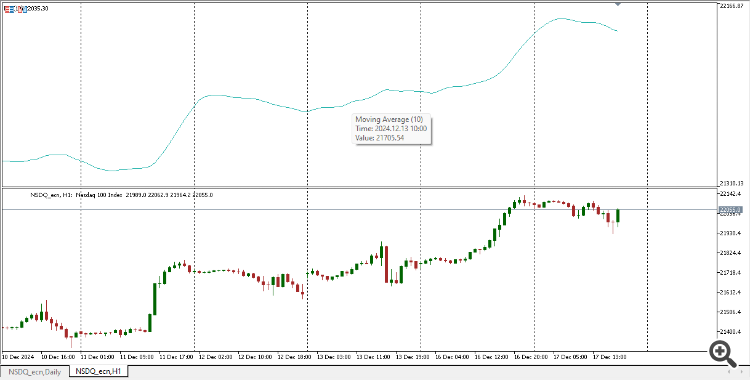750x380 pixels.
Task: Click the 21718.4 price axis label
Action: coord(731,272)
